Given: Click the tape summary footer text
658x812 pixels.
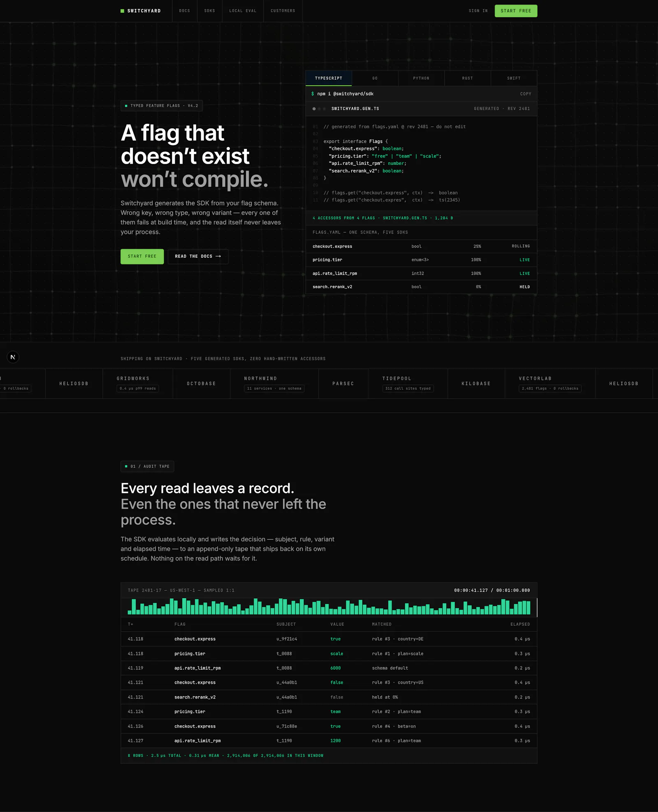Looking at the screenshot, I should (225, 756).
